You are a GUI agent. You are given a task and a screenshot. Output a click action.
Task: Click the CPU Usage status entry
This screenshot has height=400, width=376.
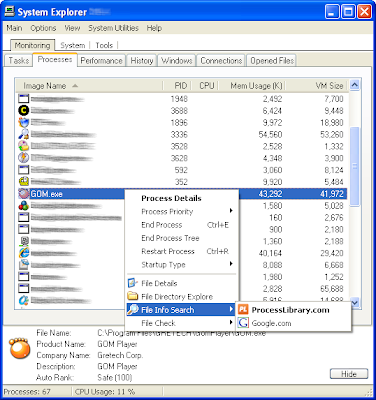(x=105, y=392)
